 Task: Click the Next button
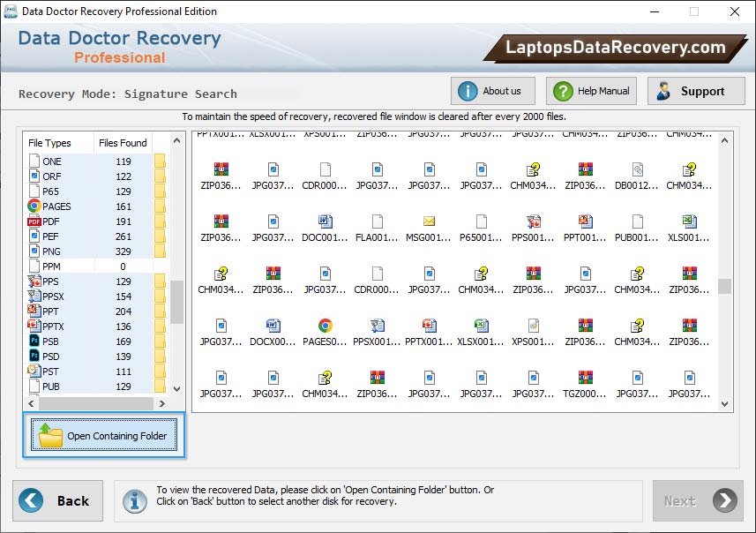[x=698, y=500]
